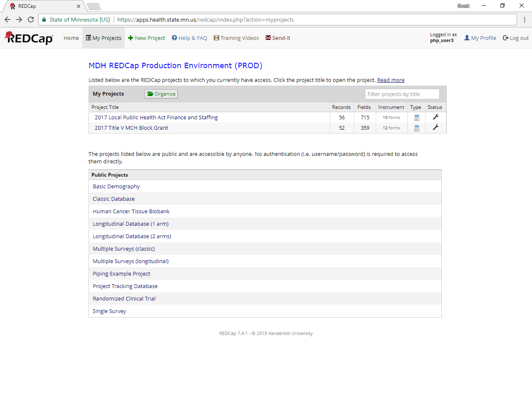Open Longitudinal Database (1 arm)
The width and height of the screenshot is (532, 409).
[x=131, y=224]
